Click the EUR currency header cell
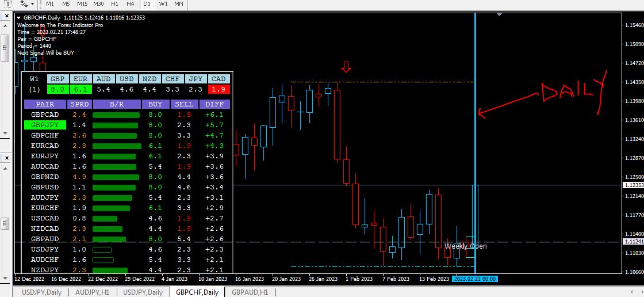The image size is (644, 297). coord(81,79)
